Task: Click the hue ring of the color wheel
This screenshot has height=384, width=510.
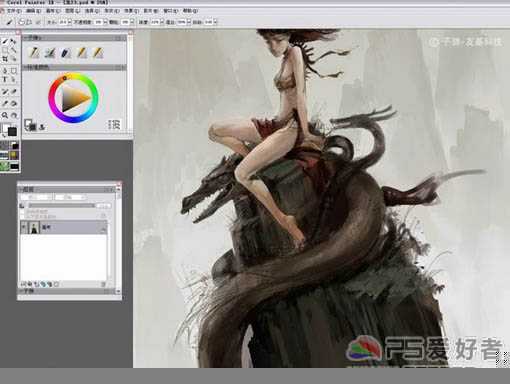Action: pos(51,98)
